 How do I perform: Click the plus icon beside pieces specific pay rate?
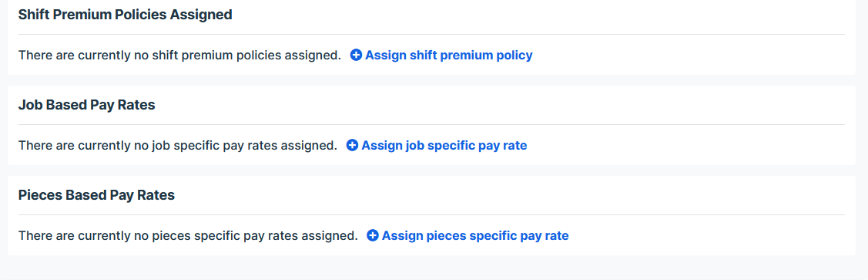[x=373, y=235]
